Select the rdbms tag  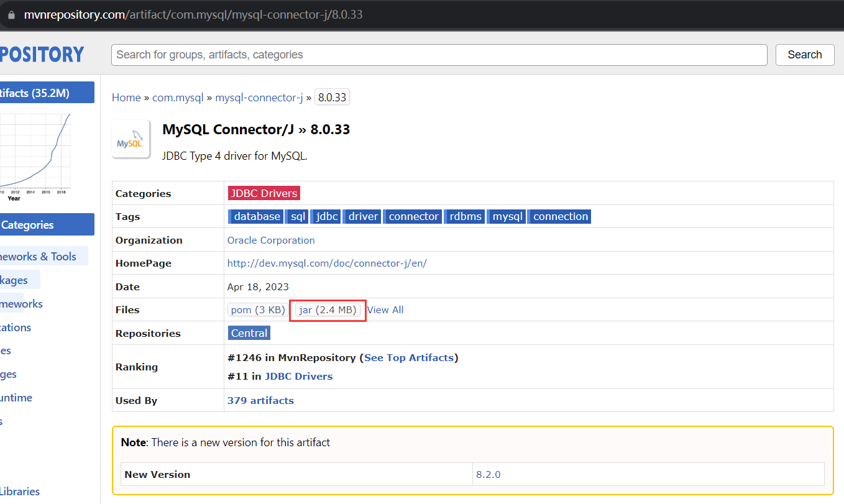click(465, 216)
